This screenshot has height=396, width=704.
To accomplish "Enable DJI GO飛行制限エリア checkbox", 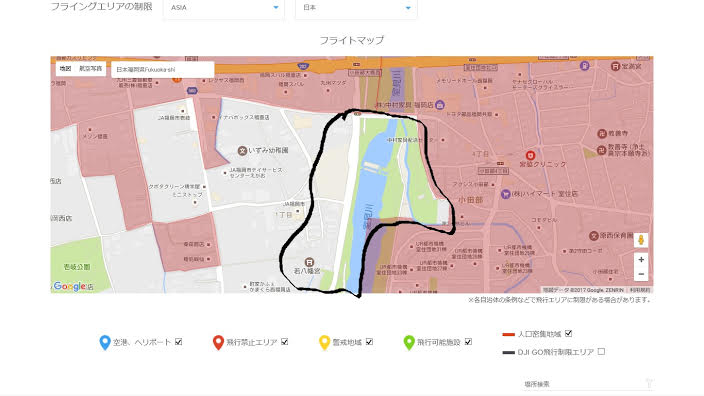I will 601,352.
